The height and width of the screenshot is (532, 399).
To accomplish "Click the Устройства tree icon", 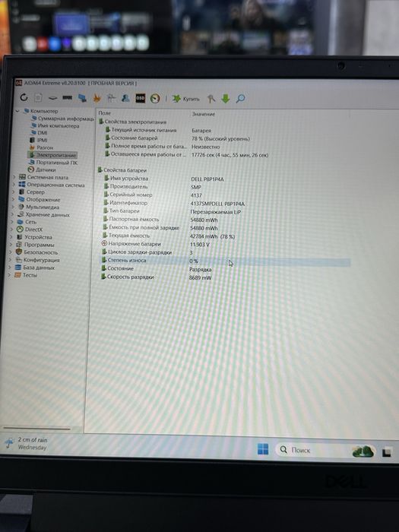I will pyautogui.click(x=20, y=237).
